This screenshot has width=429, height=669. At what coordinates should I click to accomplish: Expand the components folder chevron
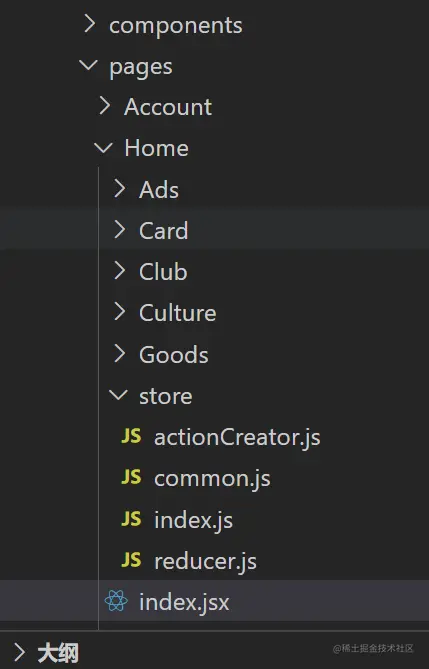pyautogui.click(x=89, y=23)
